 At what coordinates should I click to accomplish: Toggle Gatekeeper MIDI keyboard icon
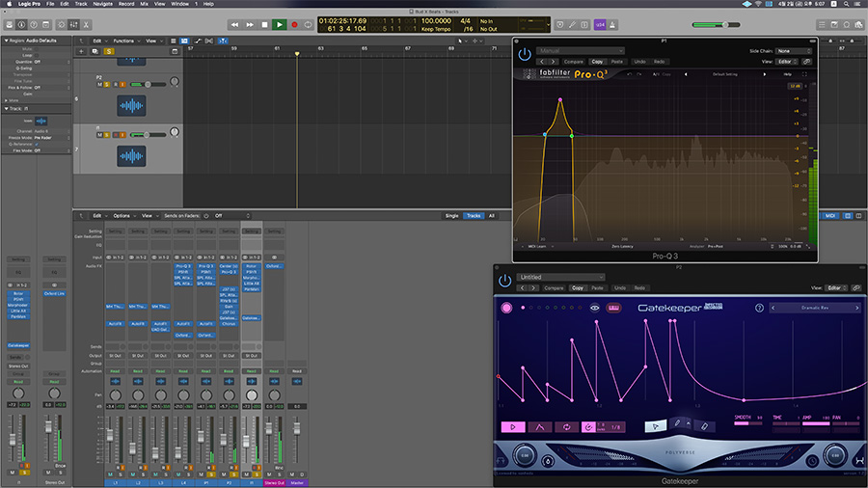coord(613,308)
